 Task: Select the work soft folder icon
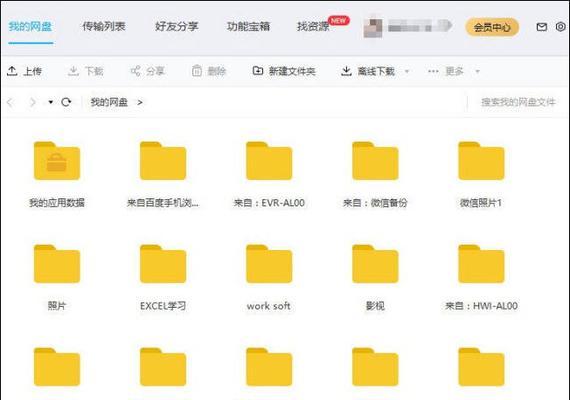(269, 264)
